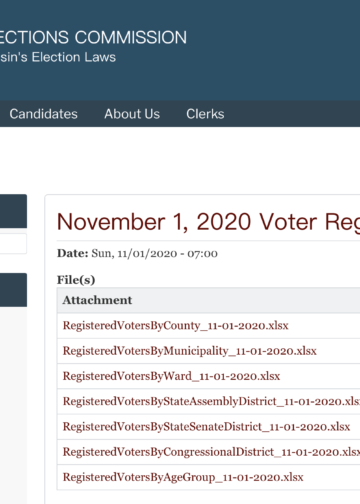Screen dimensions: 360x504
Task: Click the November 1, 2020 Voter page heading
Action: [208, 222]
